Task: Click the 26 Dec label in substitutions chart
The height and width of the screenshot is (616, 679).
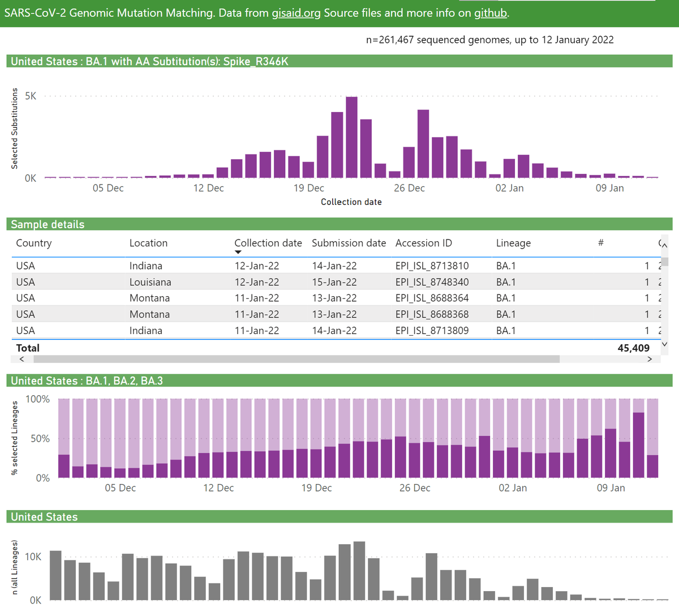Action: tap(409, 188)
